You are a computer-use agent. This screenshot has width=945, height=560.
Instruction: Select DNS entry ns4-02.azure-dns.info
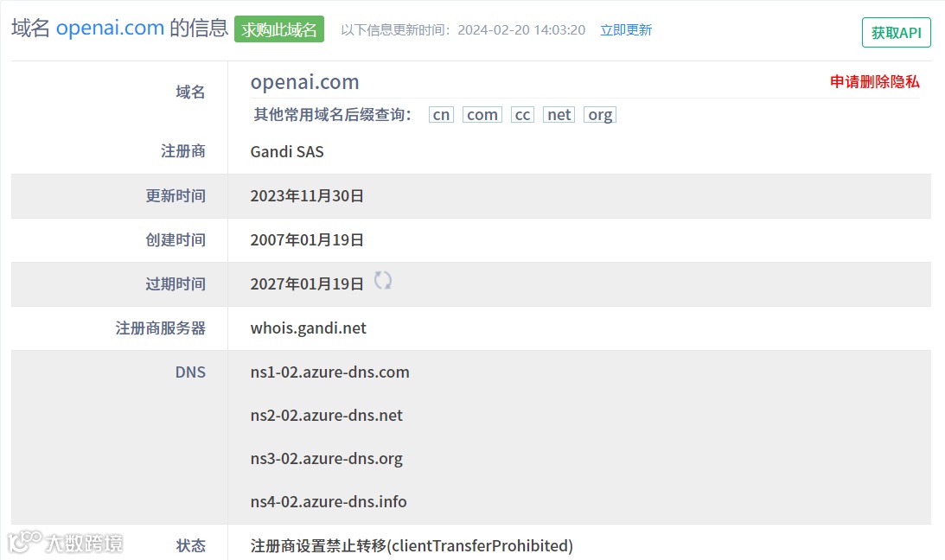pyautogui.click(x=328, y=502)
